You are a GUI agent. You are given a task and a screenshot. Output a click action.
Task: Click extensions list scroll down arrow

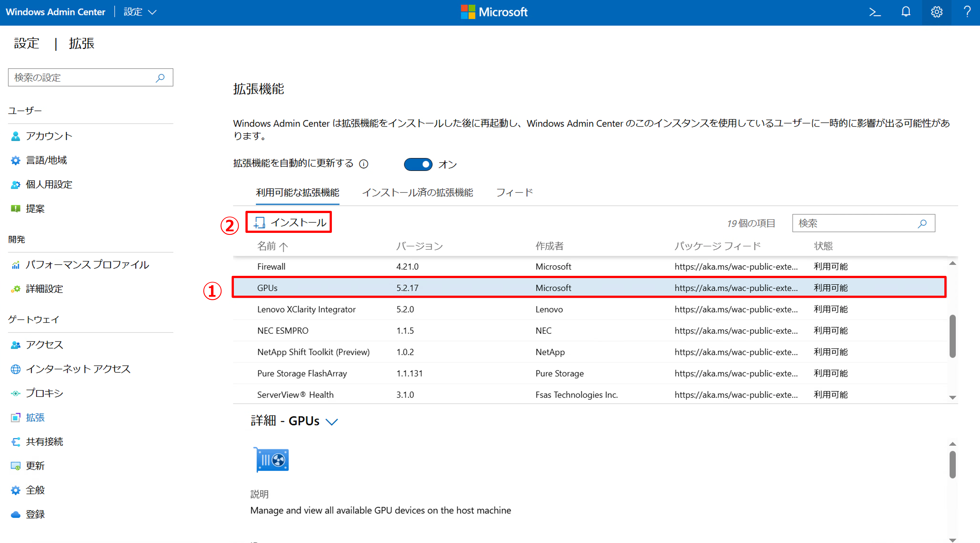tap(952, 398)
